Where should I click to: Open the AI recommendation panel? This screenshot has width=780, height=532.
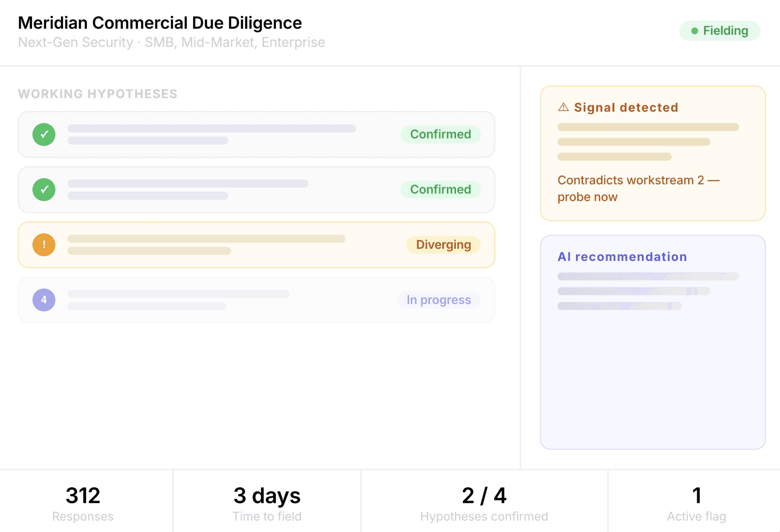click(x=653, y=342)
